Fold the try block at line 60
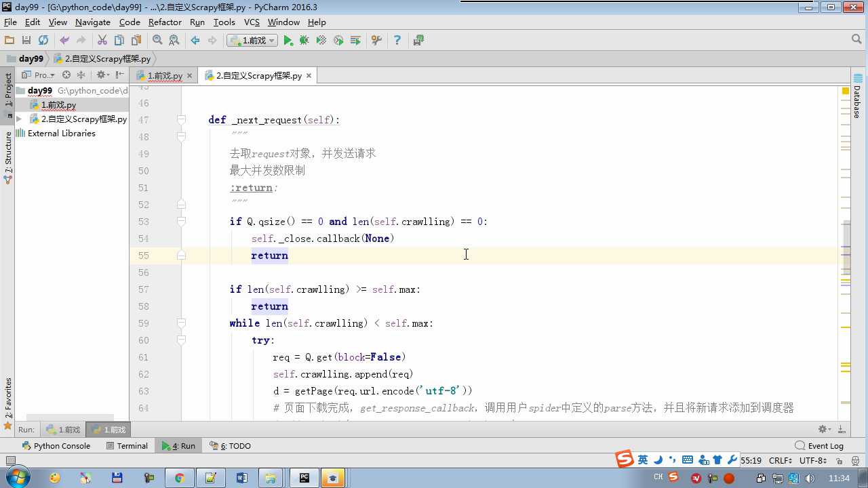 click(x=181, y=340)
